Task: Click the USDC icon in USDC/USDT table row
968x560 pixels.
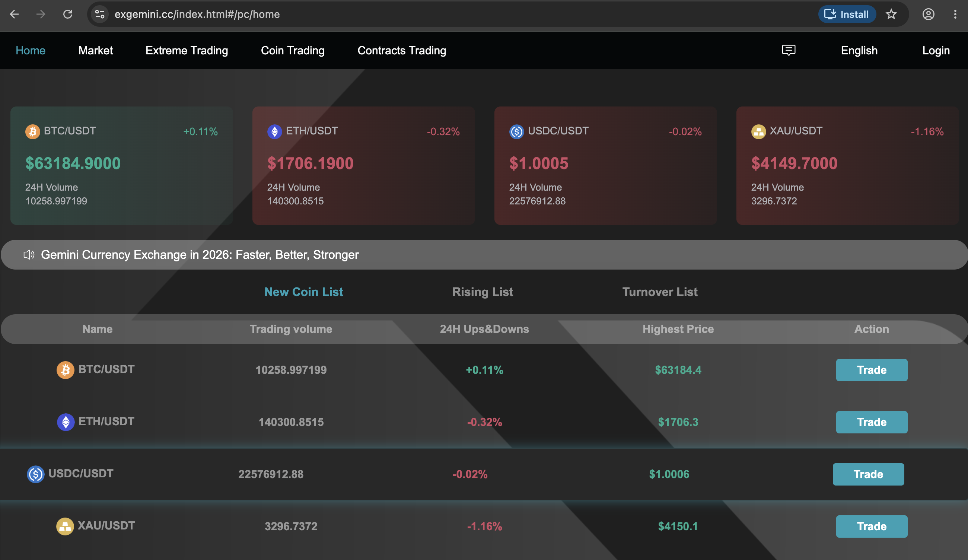Action: coord(36,474)
